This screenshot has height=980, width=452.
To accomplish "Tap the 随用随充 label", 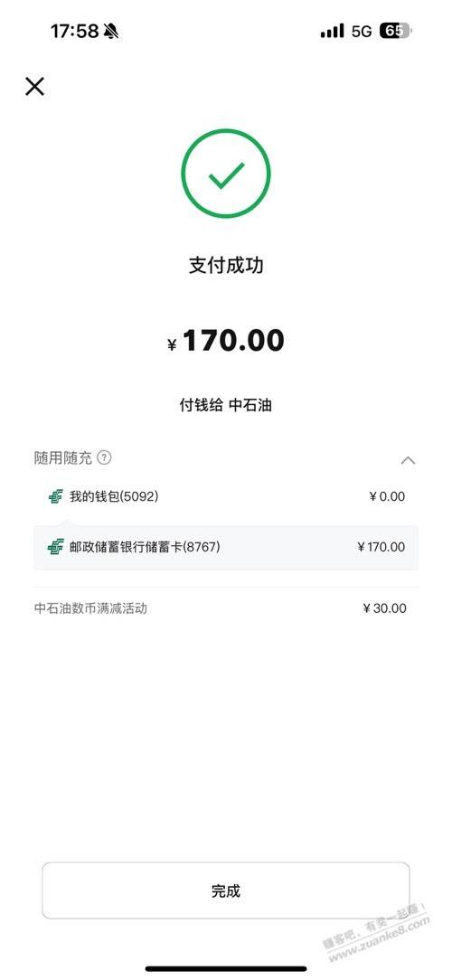I will 63,458.
